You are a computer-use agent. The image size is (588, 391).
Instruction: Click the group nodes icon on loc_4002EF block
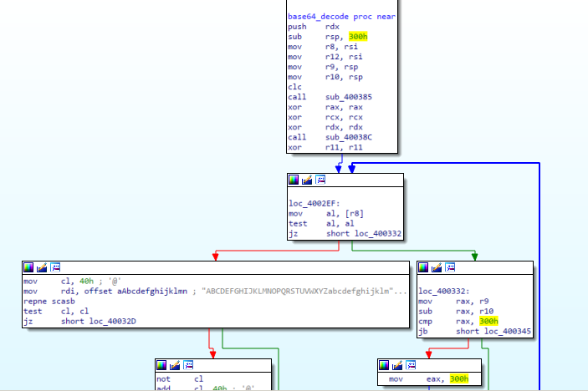320,180
